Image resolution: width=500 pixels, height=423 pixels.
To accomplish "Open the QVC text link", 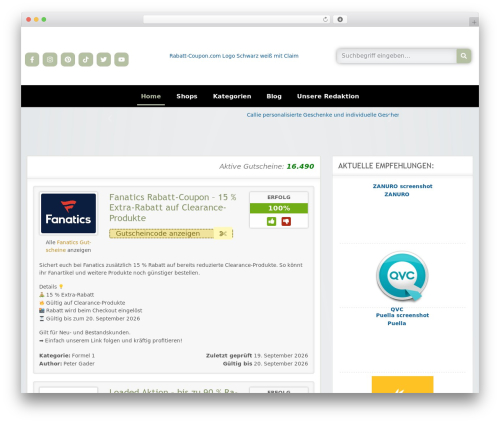I will (x=397, y=309).
